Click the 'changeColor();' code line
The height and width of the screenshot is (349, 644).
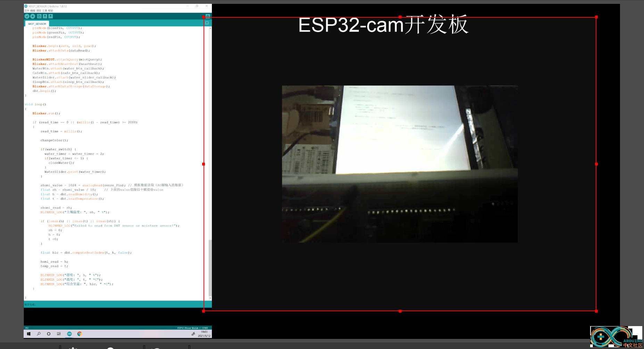click(54, 141)
